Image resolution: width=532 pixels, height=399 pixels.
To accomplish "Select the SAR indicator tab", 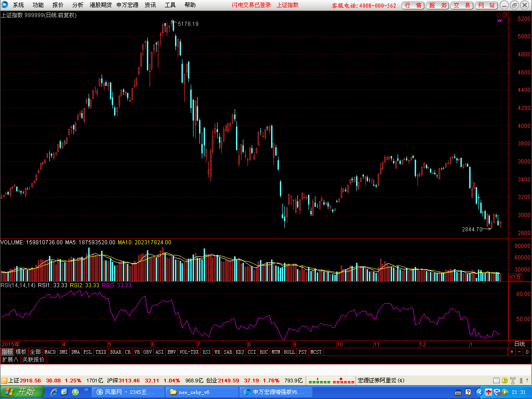I will coord(228,352).
